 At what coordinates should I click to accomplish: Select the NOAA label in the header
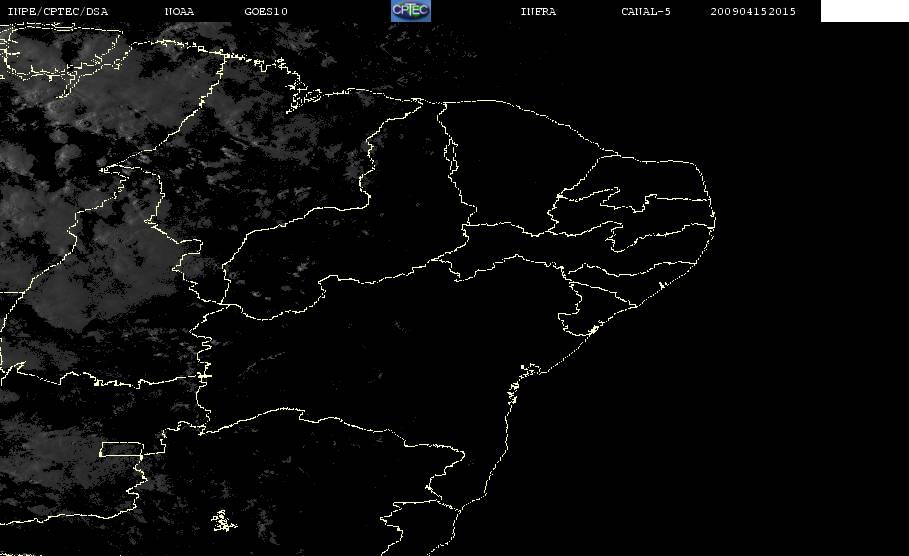coord(180,12)
